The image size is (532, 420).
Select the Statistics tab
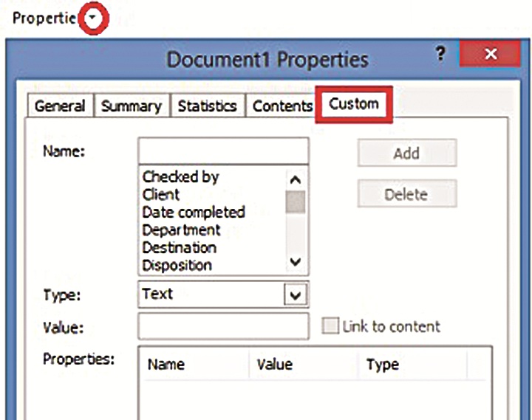click(207, 106)
